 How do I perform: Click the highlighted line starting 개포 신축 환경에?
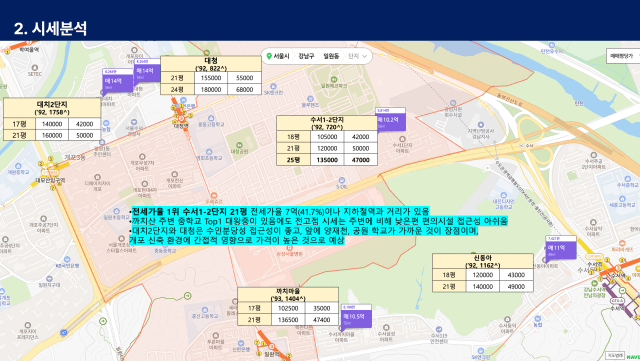point(237,240)
